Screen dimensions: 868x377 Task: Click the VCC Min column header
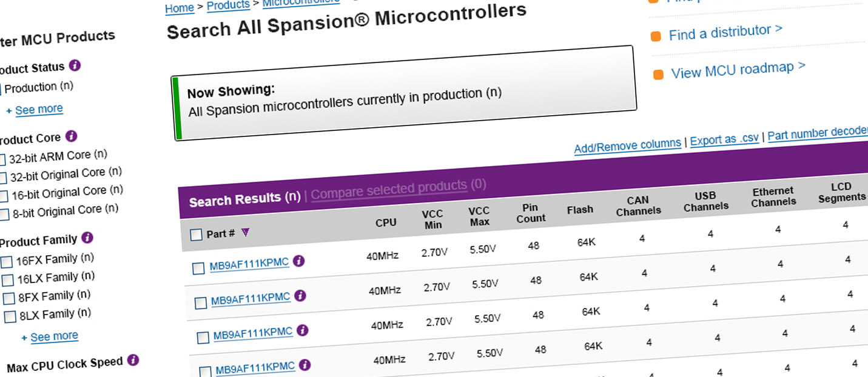tap(433, 219)
